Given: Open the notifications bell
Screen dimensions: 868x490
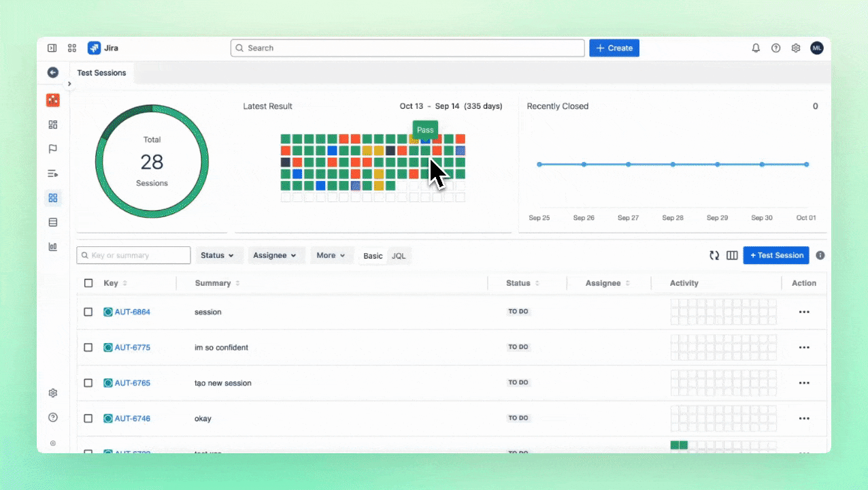Looking at the screenshot, I should (755, 48).
